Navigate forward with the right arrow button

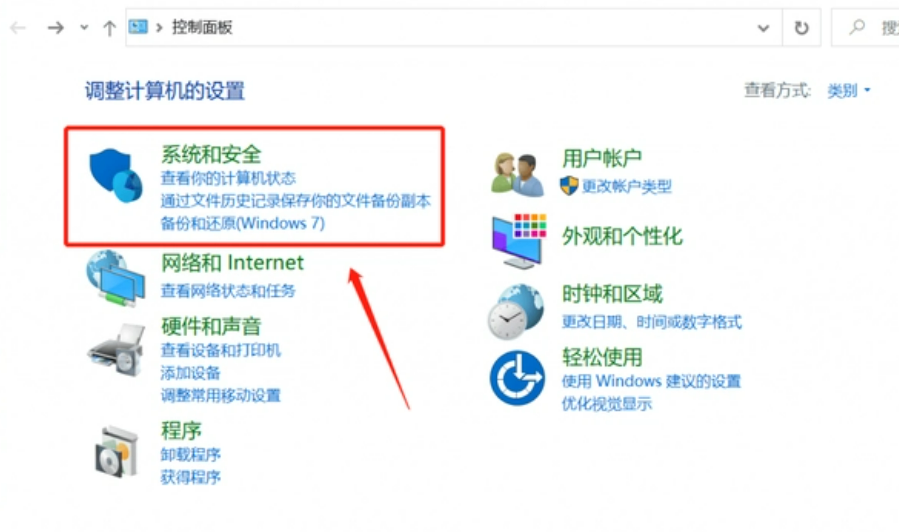tap(56, 28)
